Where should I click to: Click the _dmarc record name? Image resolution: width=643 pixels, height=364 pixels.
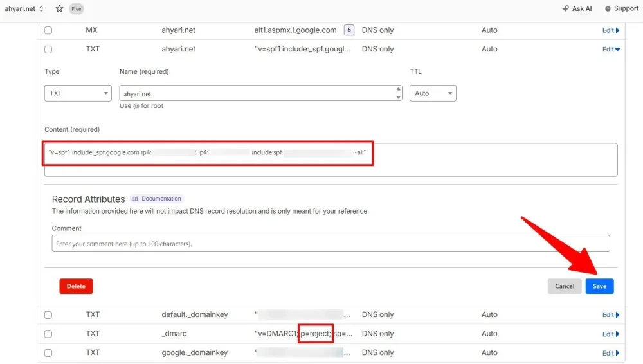coord(174,334)
